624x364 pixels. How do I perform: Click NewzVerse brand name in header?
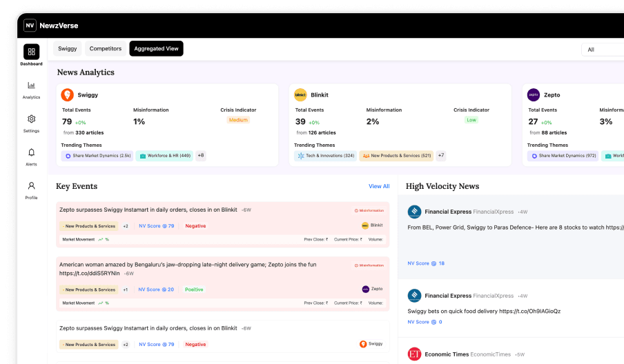pos(59,26)
